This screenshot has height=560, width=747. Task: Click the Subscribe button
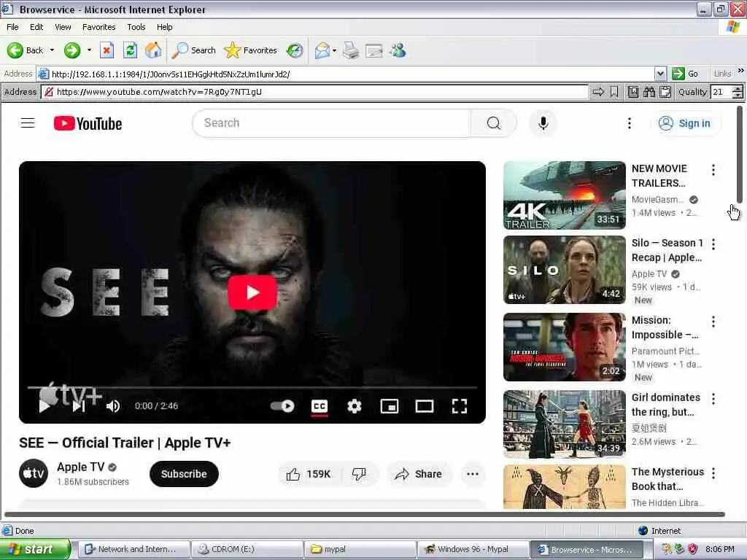click(184, 474)
